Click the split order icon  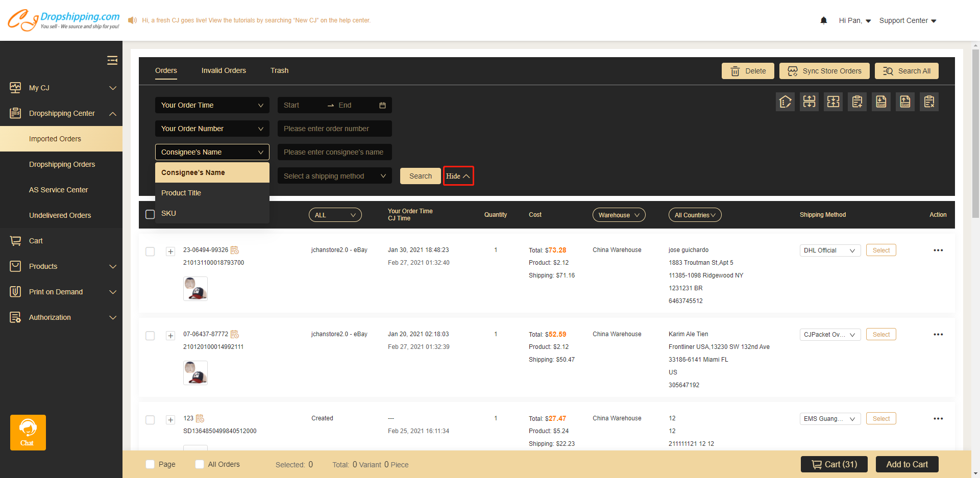click(x=809, y=102)
